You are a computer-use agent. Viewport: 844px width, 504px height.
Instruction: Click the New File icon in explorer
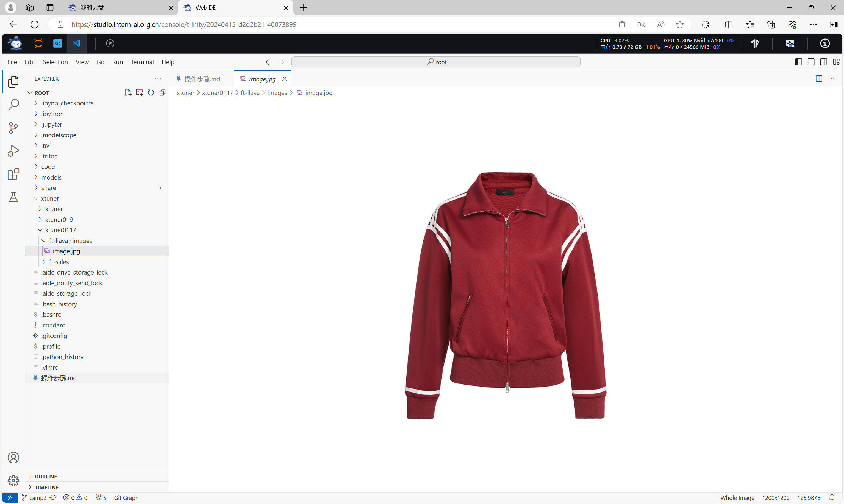128,93
